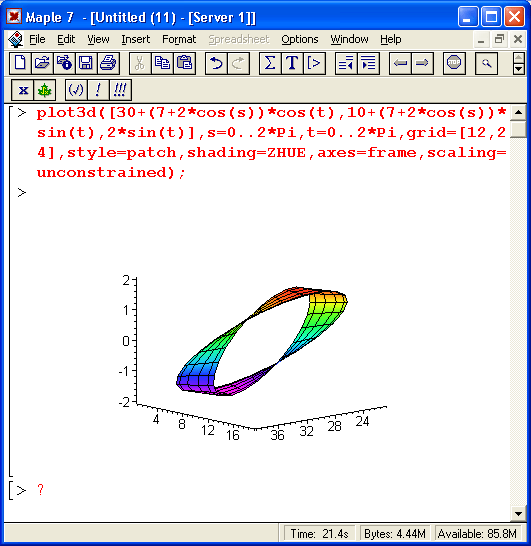This screenshot has width=531, height=546.
Task: Click the scroll down arrow of worksheet scrollbar
Action: coord(518,514)
